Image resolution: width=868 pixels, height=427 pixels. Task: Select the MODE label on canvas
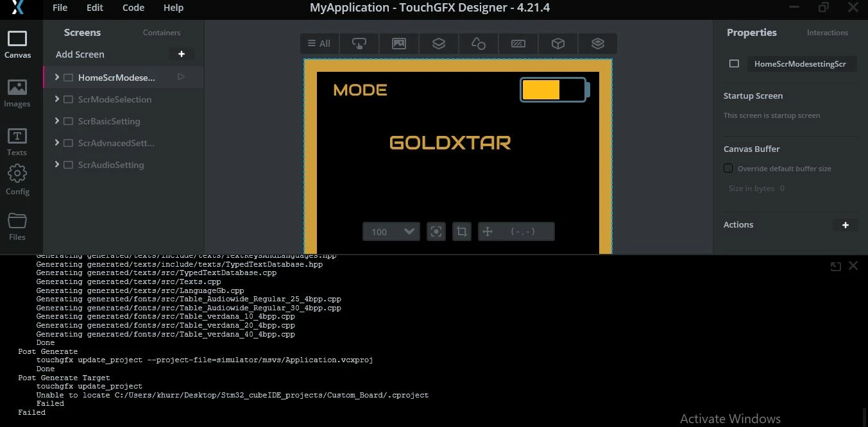[x=360, y=90]
